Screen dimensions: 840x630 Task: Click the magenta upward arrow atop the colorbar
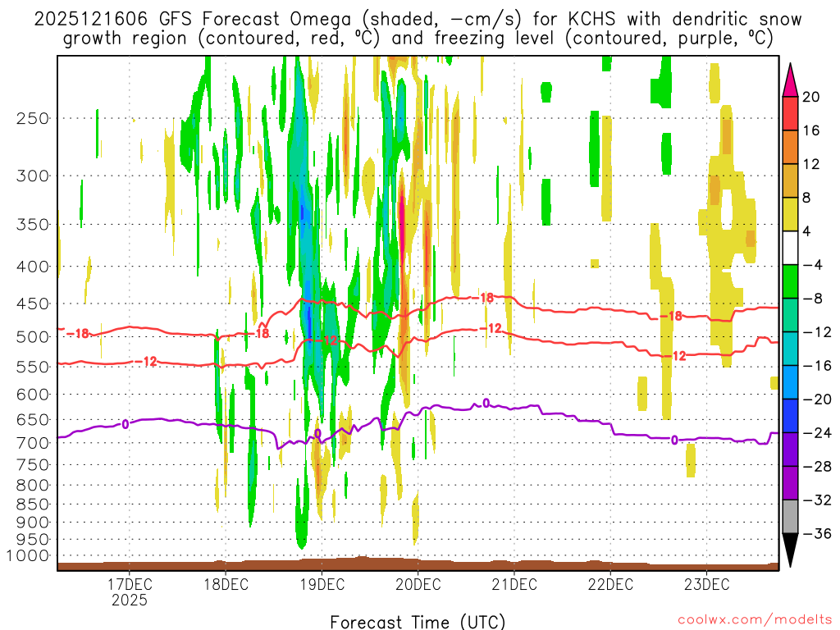[790, 80]
